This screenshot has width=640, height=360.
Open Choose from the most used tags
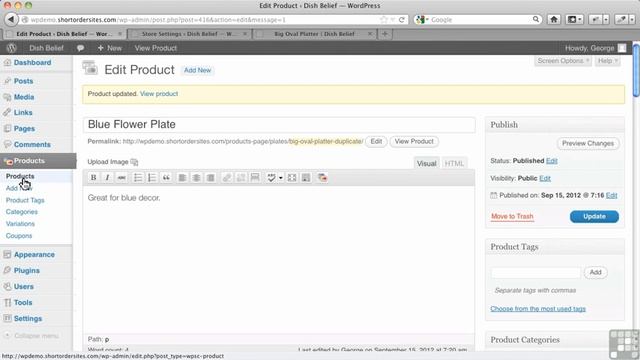point(538,309)
